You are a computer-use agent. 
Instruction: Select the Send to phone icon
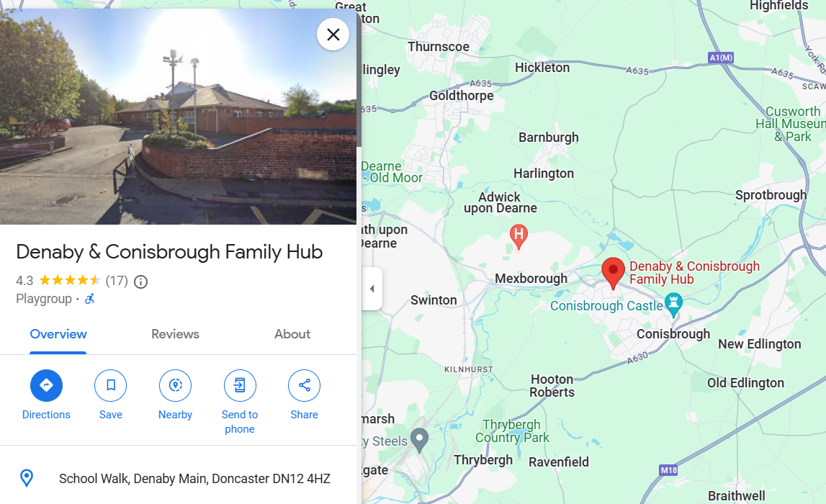click(x=240, y=385)
